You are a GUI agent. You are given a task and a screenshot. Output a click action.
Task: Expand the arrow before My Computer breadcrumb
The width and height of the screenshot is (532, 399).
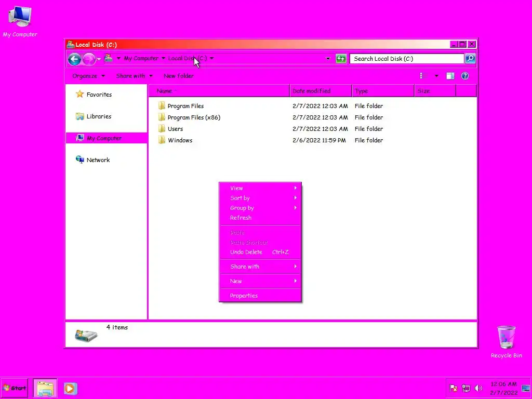coord(118,58)
